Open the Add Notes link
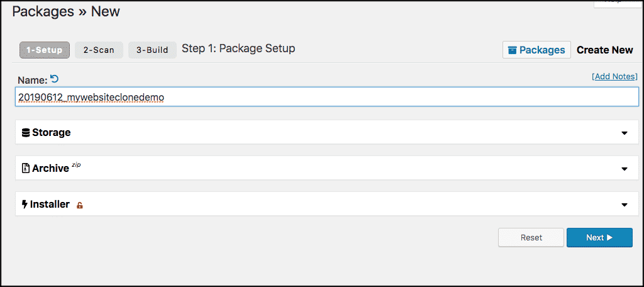Screen dimensions: 644x287 pyautogui.click(x=614, y=76)
